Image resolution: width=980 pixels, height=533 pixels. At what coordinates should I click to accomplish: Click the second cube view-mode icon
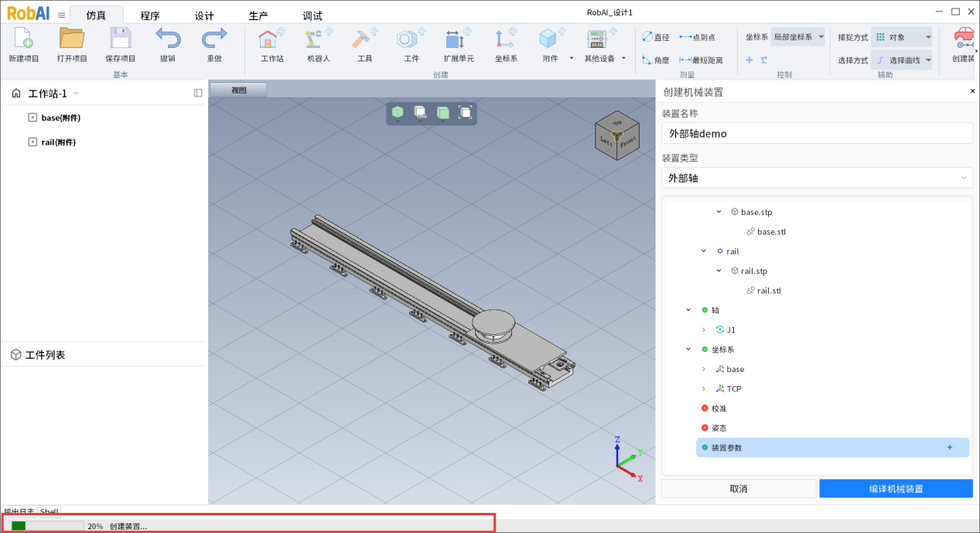420,113
